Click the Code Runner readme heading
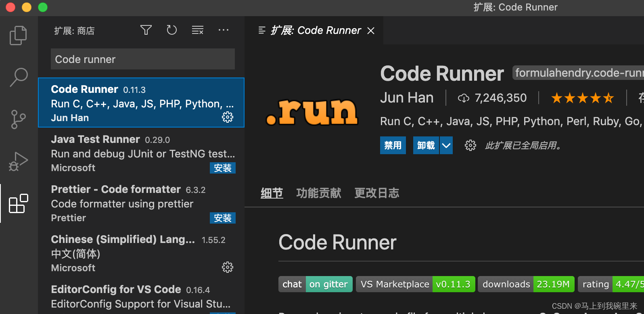This screenshot has width=644, height=314. point(337,243)
